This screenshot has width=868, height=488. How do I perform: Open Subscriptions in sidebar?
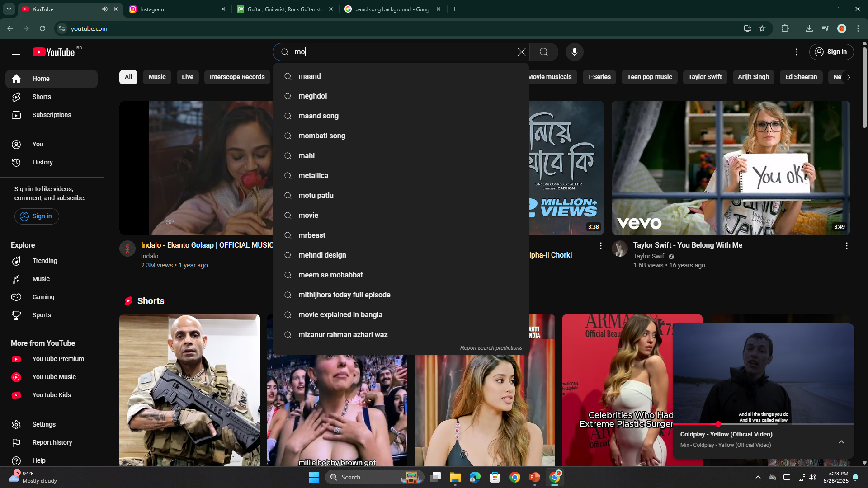click(x=52, y=115)
